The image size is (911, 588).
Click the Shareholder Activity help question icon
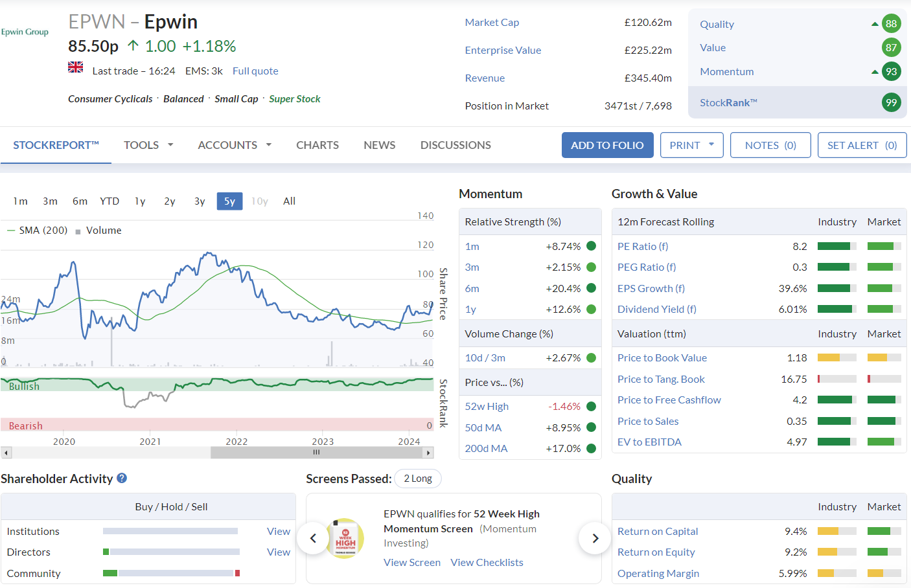122,478
